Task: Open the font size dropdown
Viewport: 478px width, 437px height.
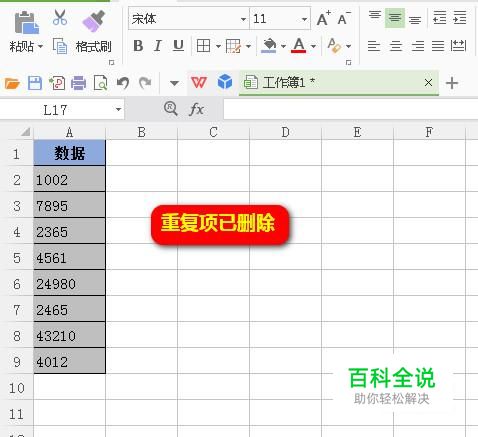Action: pyautogui.click(x=304, y=19)
